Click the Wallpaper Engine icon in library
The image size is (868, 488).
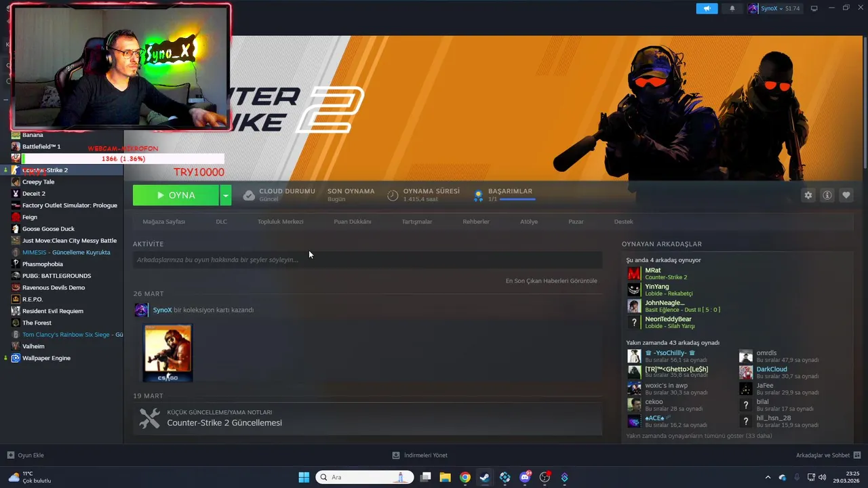pos(16,358)
